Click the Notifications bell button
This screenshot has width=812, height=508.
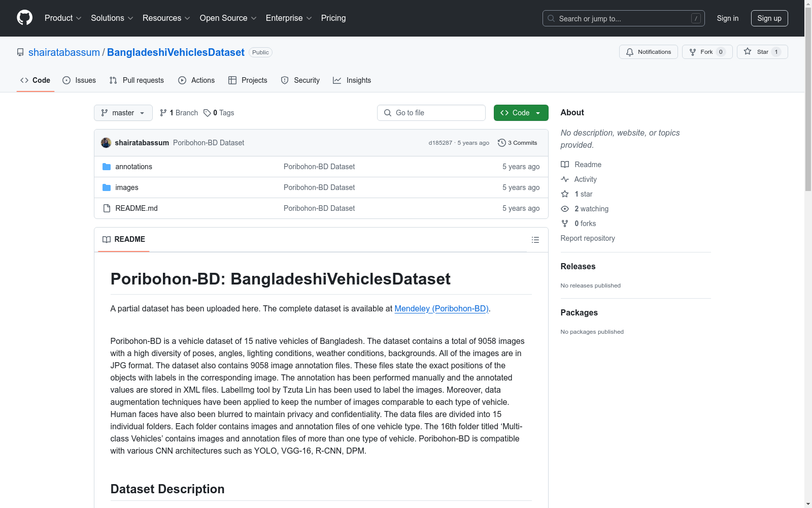[x=648, y=52]
